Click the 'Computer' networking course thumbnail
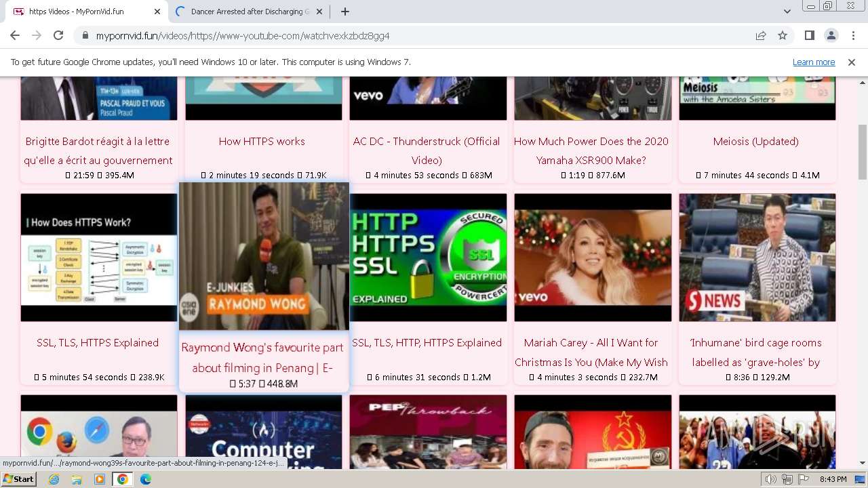The width and height of the screenshot is (868, 488). [x=264, y=432]
